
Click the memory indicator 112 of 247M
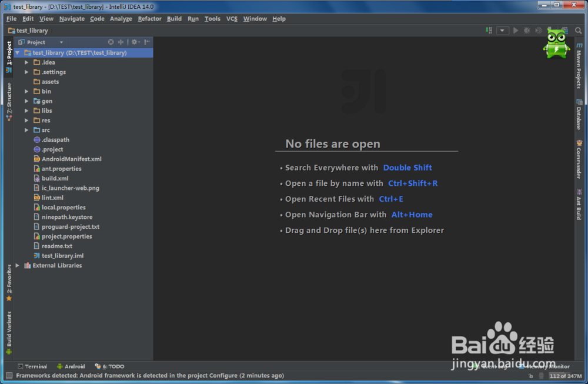[566, 376]
